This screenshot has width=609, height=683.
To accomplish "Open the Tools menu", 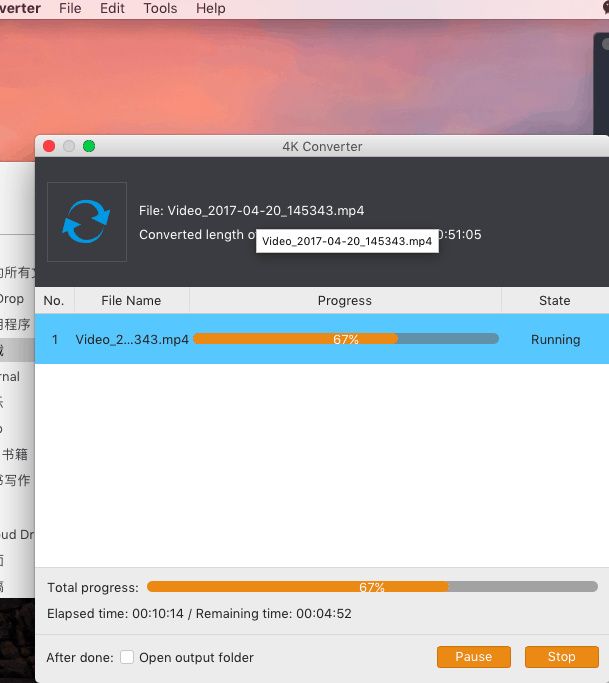I will tap(160, 8).
